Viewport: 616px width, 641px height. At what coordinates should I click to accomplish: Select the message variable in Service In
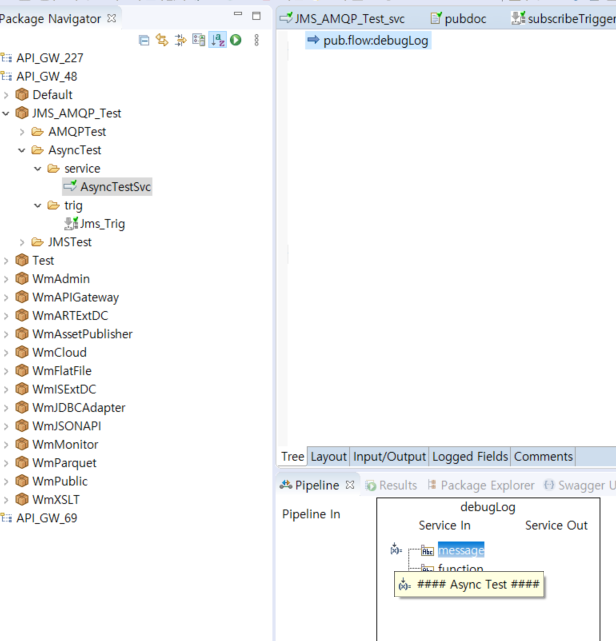click(x=460, y=550)
